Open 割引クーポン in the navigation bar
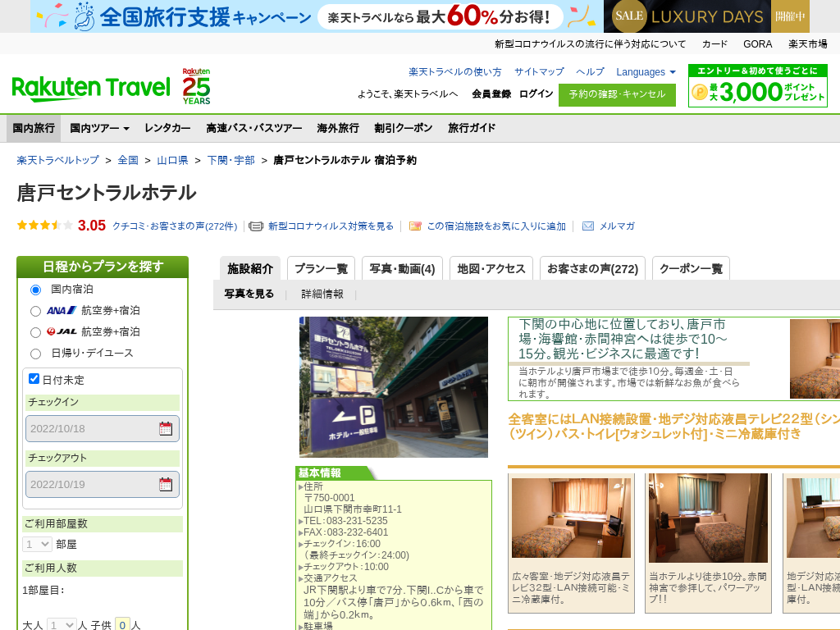The image size is (840, 630). pyautogui.click(x=404, y=128)
